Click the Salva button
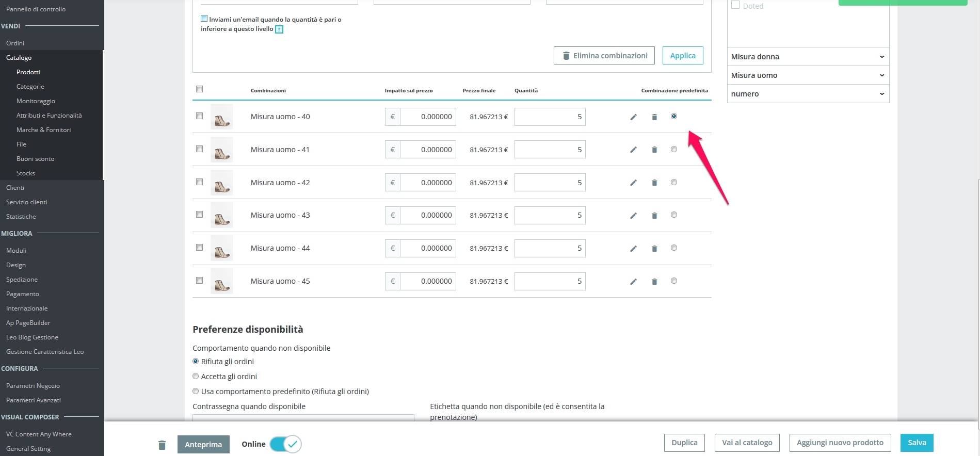This screenshot has width=980, height=456. click(x=917, y=443)
